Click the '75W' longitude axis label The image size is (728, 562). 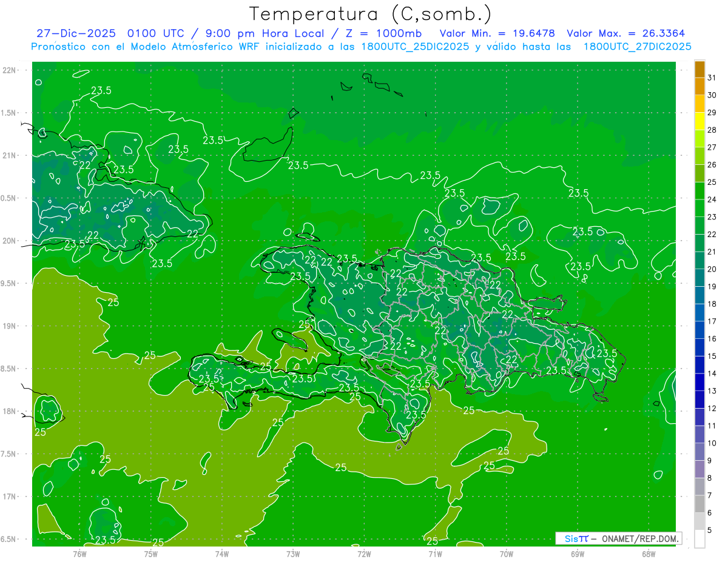click(x=151, y=554)
